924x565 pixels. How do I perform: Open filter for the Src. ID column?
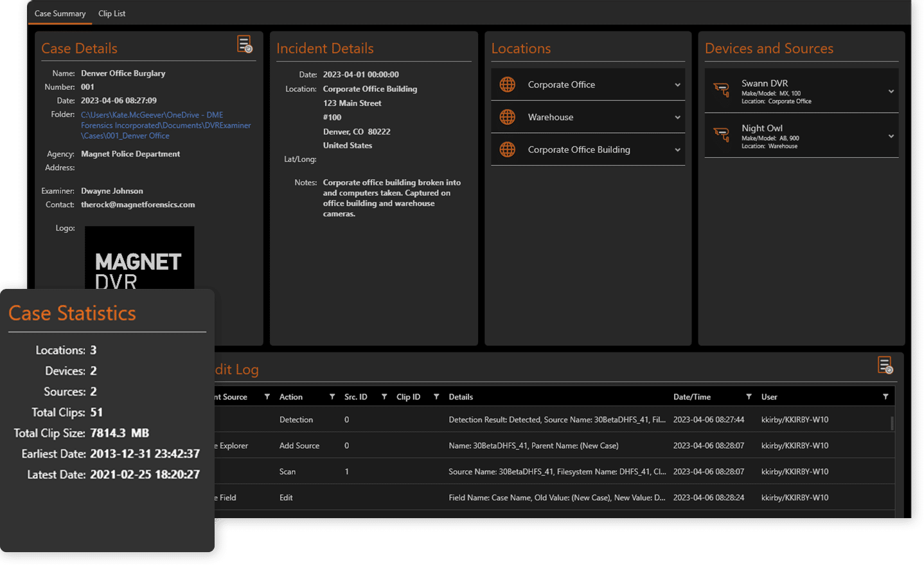384,397
